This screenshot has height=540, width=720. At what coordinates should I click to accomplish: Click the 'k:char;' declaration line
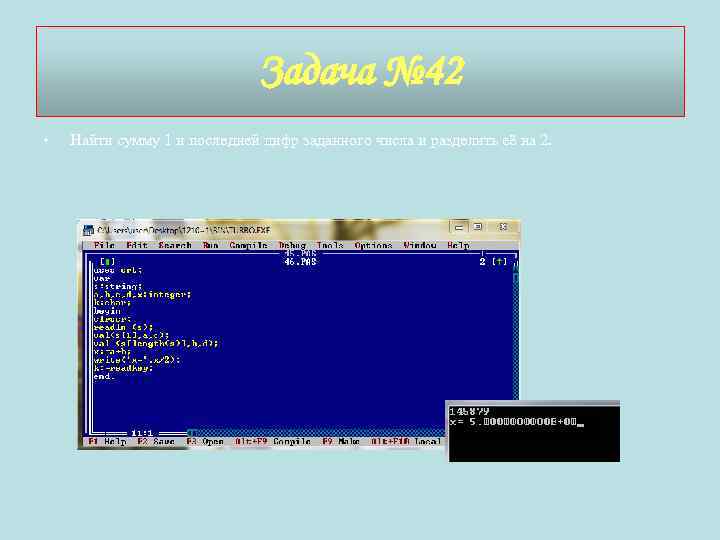[x=112, y=303]
